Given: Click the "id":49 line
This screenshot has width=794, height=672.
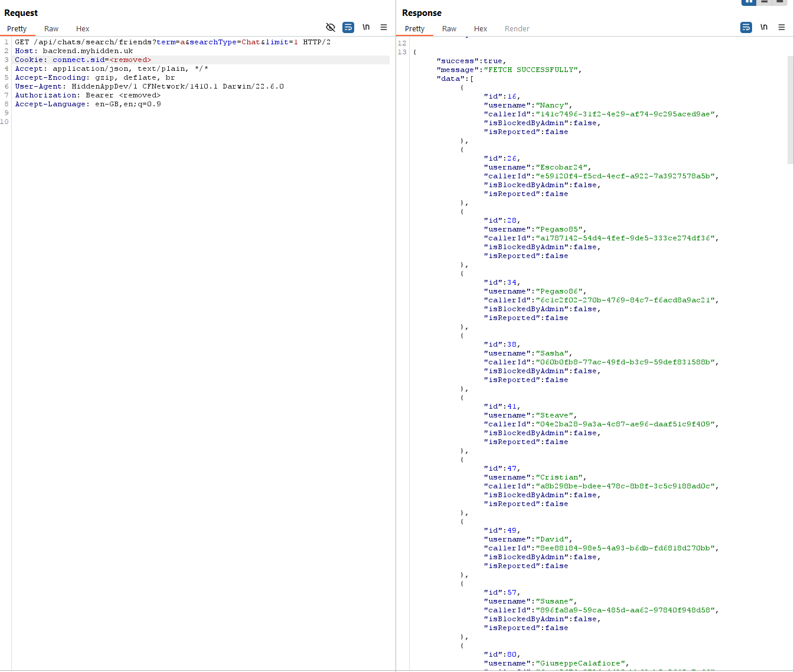Looking at the screenshot, I should pos(502,530).
